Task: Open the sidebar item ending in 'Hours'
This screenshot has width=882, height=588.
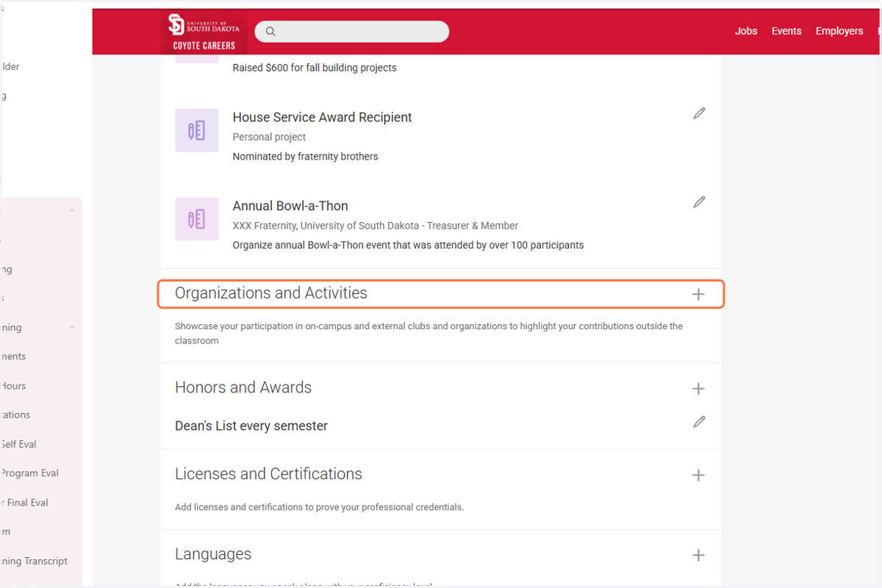Action: (13, 386)
